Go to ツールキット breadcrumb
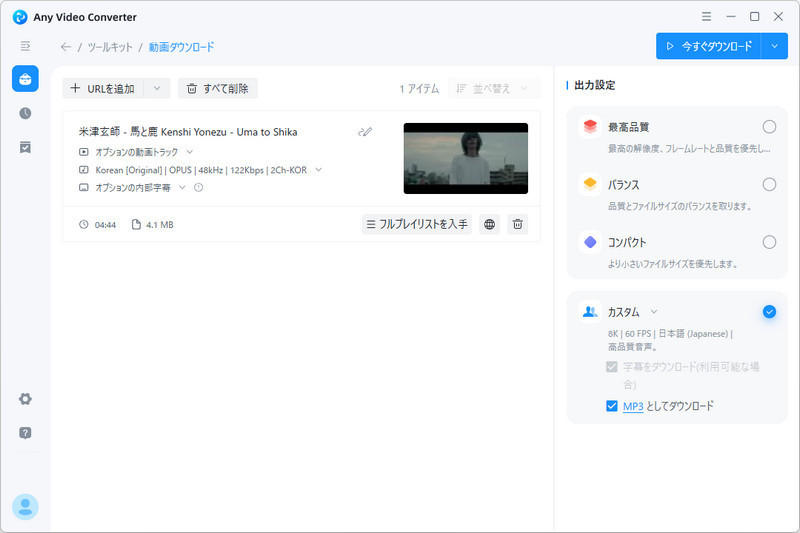 [x=110, y=47]
